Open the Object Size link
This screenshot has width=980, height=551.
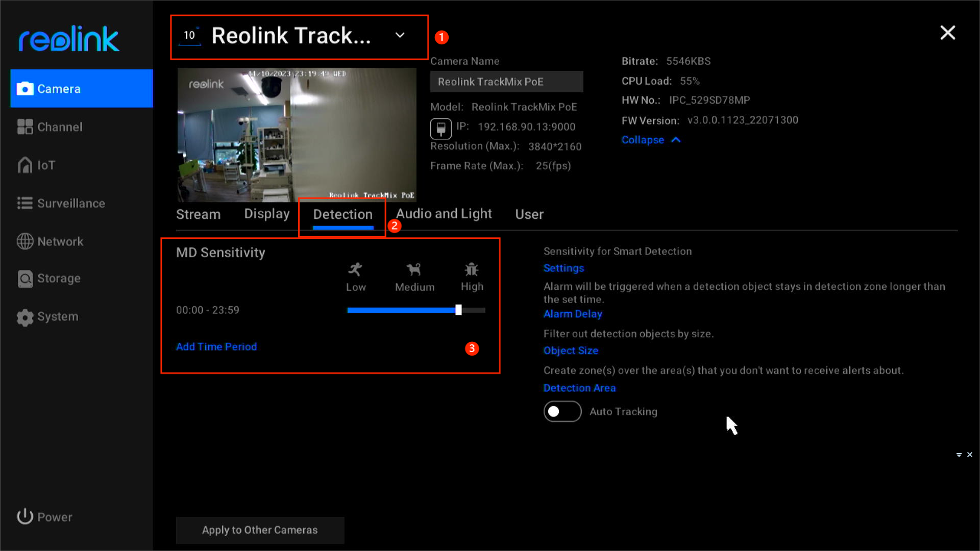[x=571, y=350]
